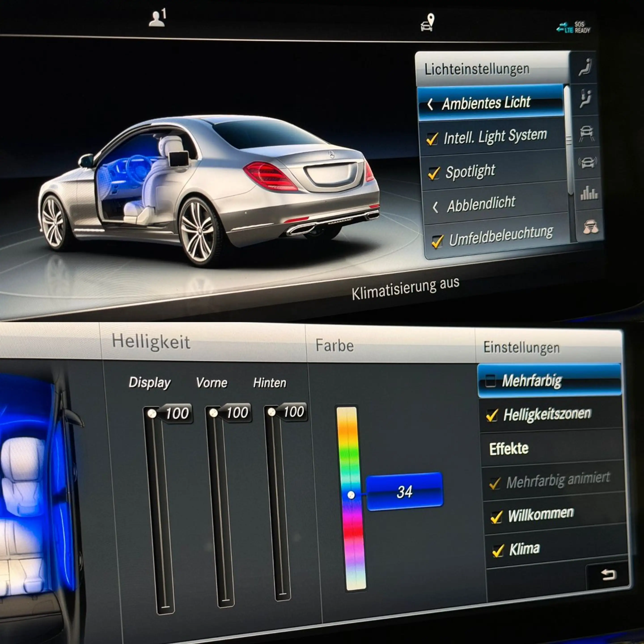Tap the Hinten slider label
644x644 pixels.
270,383
